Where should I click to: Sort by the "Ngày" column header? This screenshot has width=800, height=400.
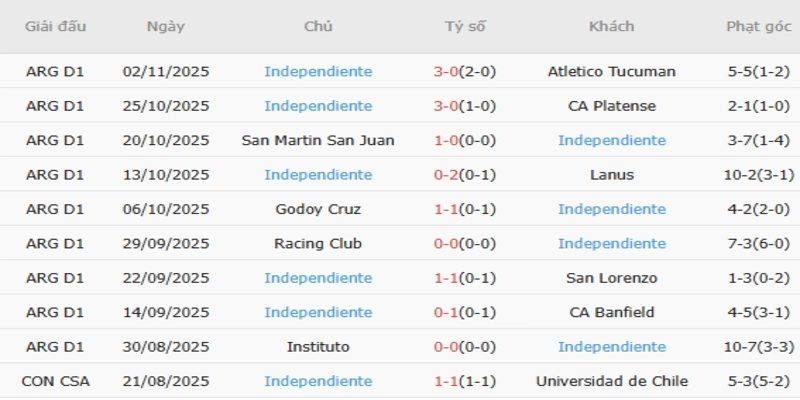[165, 27]
